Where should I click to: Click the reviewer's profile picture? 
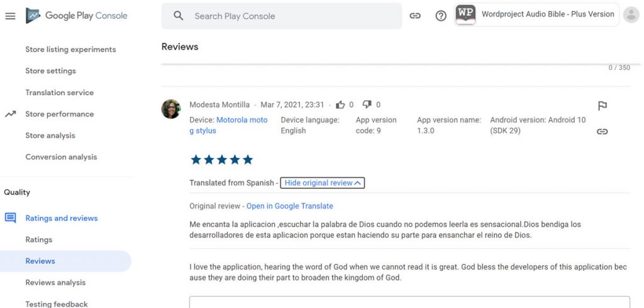171,108
